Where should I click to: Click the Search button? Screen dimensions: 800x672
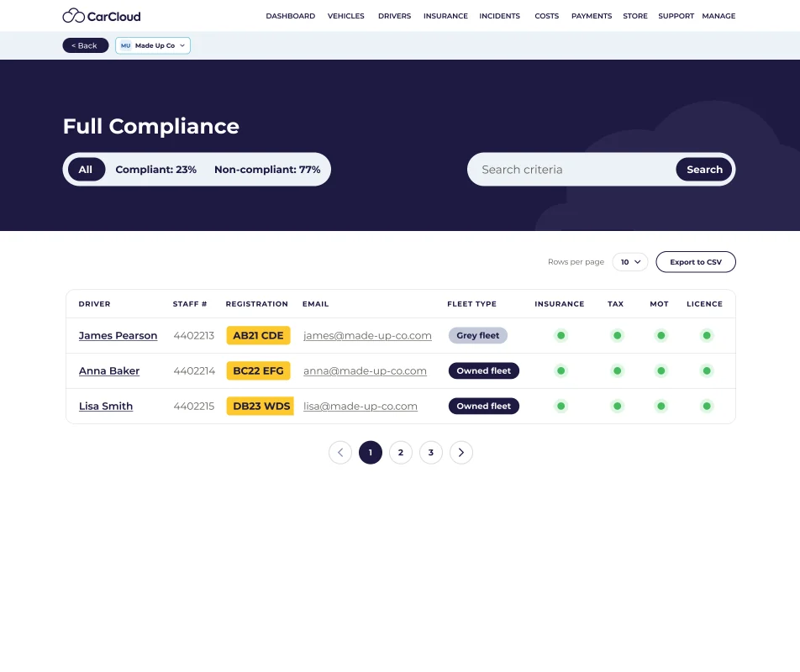coord(704,170)
